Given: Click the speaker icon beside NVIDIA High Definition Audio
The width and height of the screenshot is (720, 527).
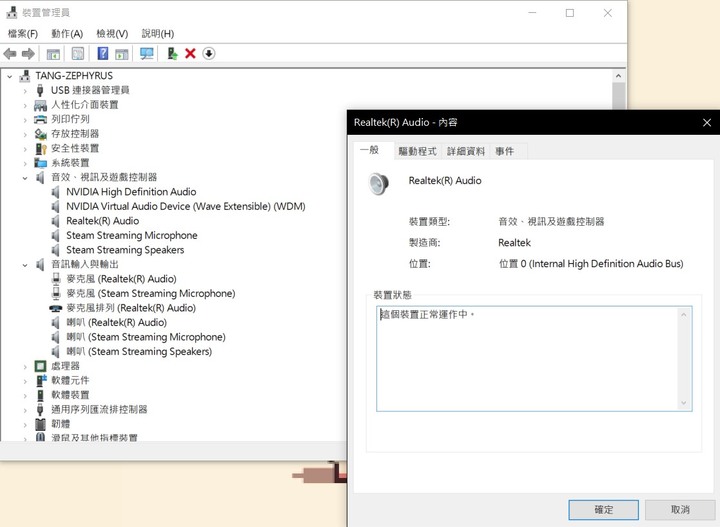Looking at the screenshot, I should click(56, 192).
